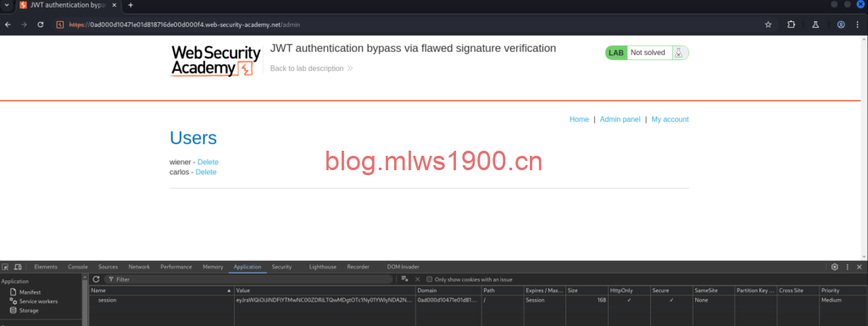Sort cookies by the Domain column header
The image size is (868, 326).
click(448, 290)
